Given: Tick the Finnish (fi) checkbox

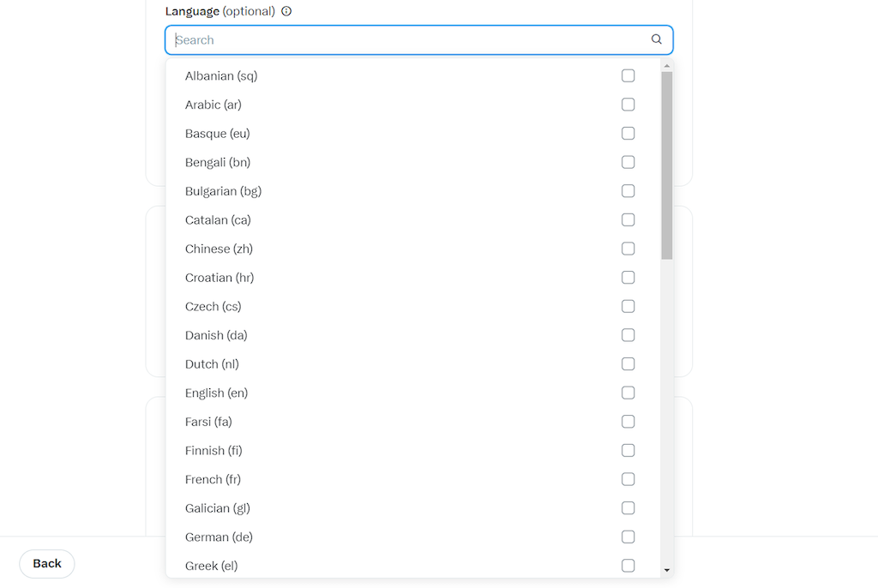Looking at the screenshot, I should click(x=628, y=451).
